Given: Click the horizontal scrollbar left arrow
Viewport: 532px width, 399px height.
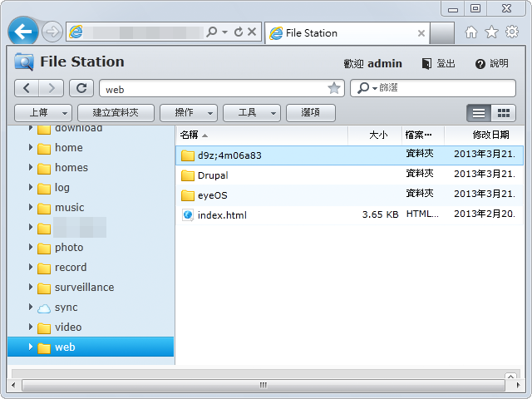Looking at the screenshot, I should pos(13,385).
